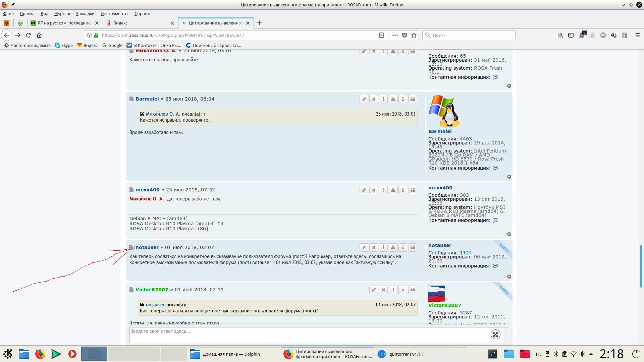This screenshot has height=362, width=644.
Task: Expand system tray hidden icons arrow
Action: click(591, 354)
